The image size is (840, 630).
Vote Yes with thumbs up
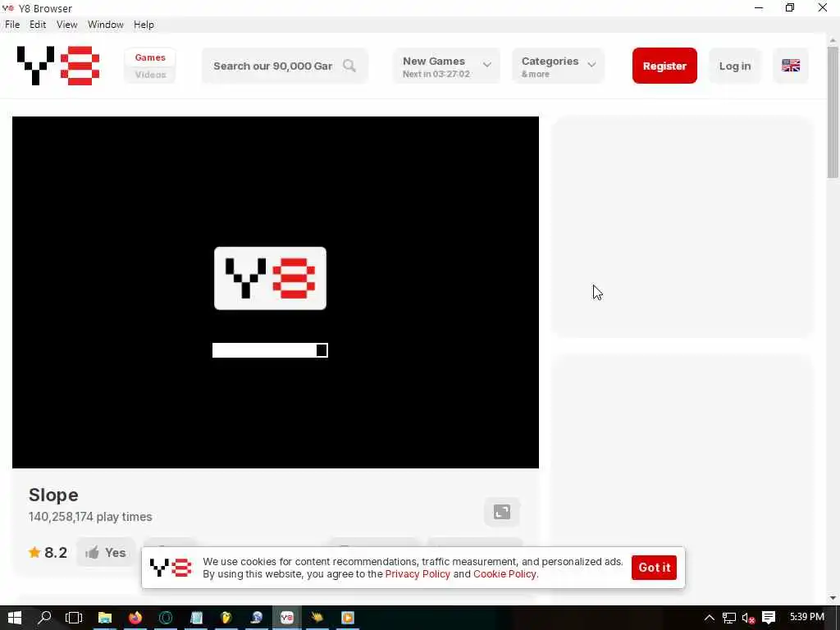pos(106,552)
